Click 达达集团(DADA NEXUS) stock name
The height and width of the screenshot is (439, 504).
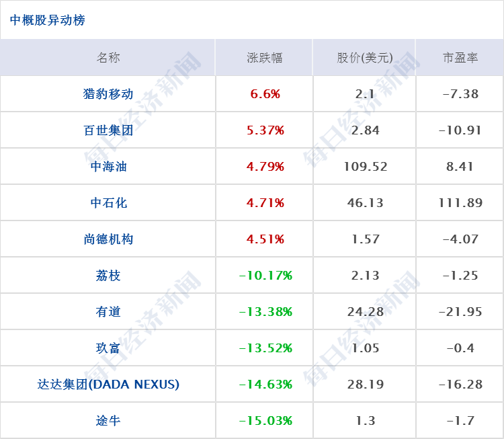(x=108, y=385)
